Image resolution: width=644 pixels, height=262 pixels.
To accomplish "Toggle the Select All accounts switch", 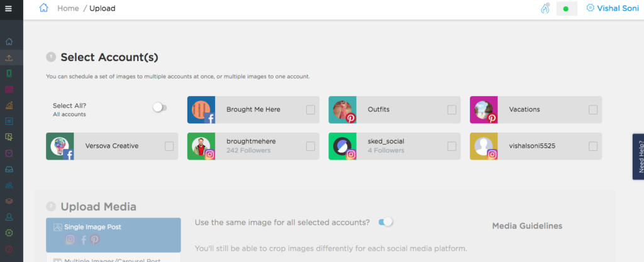I will 160,108.
